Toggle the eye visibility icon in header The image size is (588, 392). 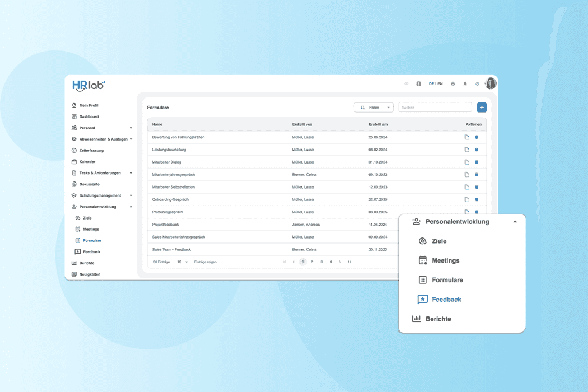click(x=407, y=84)
